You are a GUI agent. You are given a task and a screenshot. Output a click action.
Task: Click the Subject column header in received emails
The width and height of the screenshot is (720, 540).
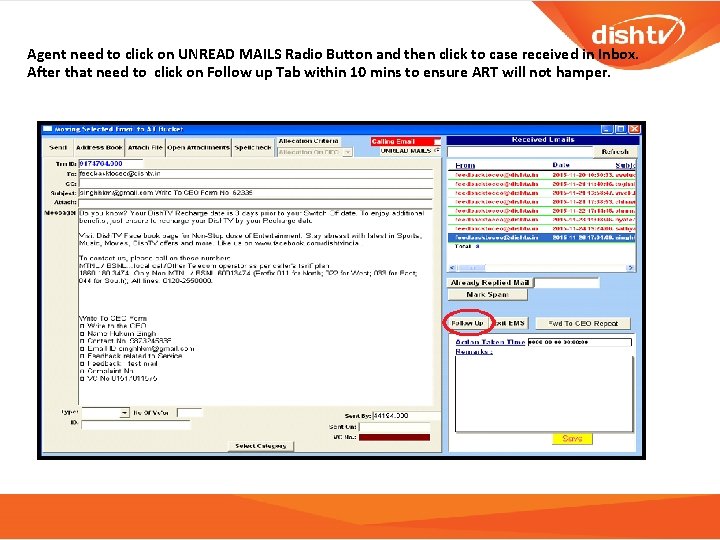[x=625, y=165]
